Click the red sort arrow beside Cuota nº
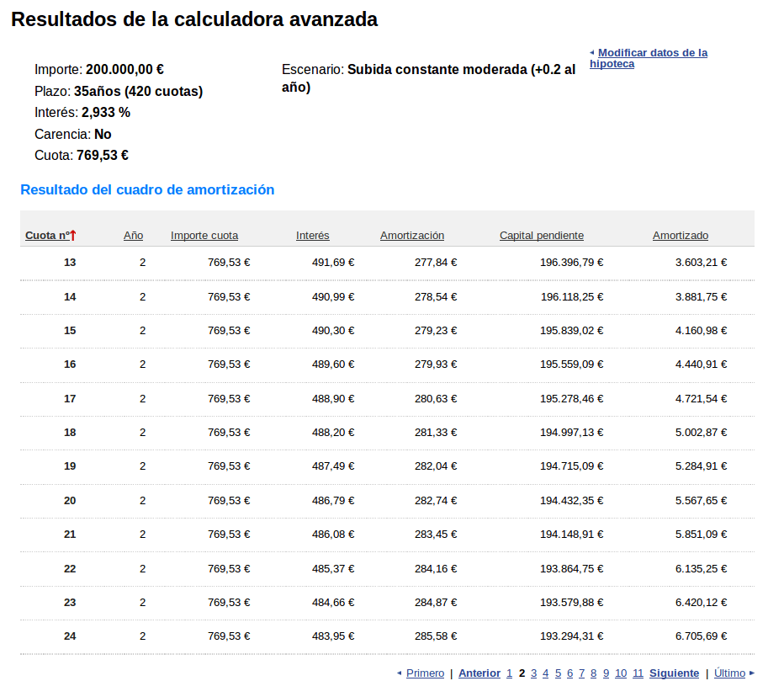The image size is (784, 697). (73, 235)
